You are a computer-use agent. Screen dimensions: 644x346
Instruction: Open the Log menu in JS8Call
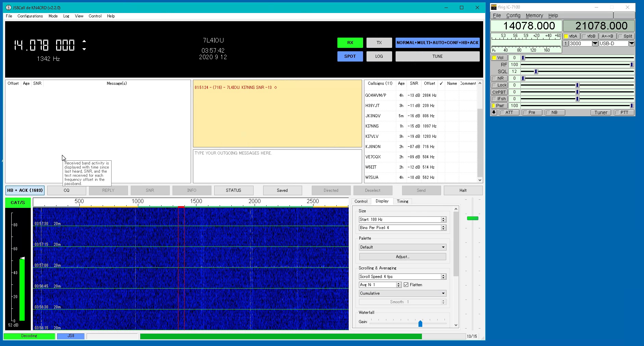66,16
